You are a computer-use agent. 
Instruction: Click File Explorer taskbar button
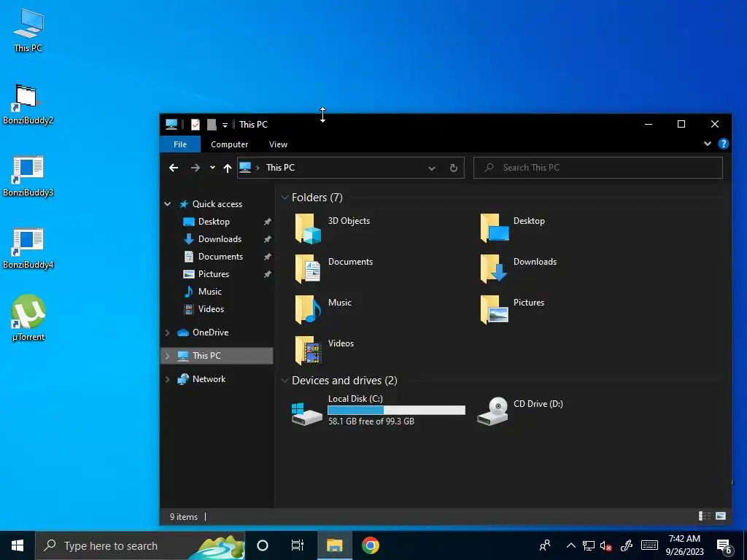coord(334,545)
